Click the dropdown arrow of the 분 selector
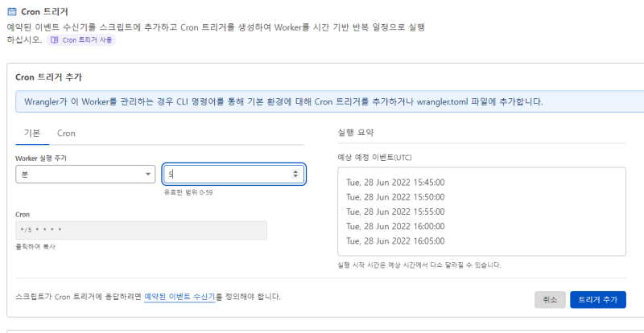 click(148, 174)
